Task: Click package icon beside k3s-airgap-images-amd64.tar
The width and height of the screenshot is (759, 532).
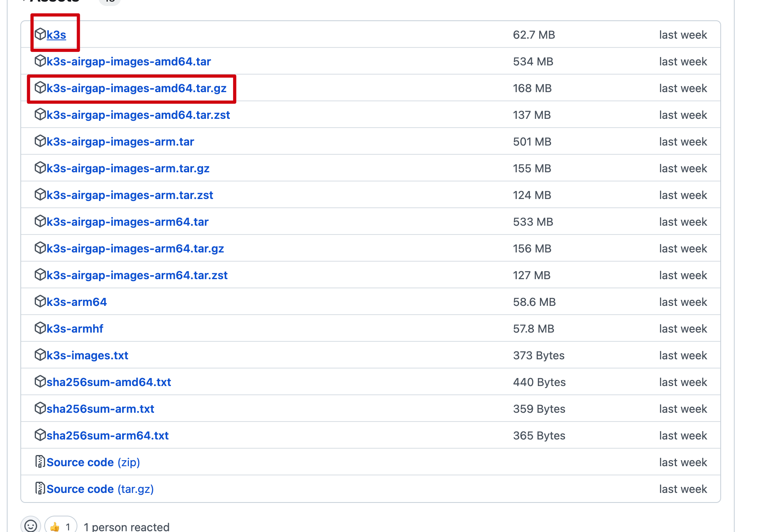Action: coord(40,61)
